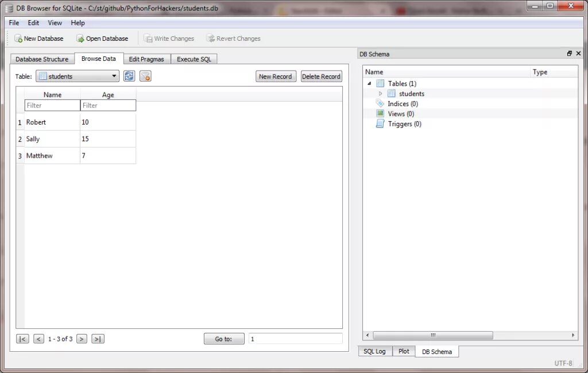Viewport: 588px width, 373px height.
Task: Select the students table in DB Schema
Action: tap(411, 94)
